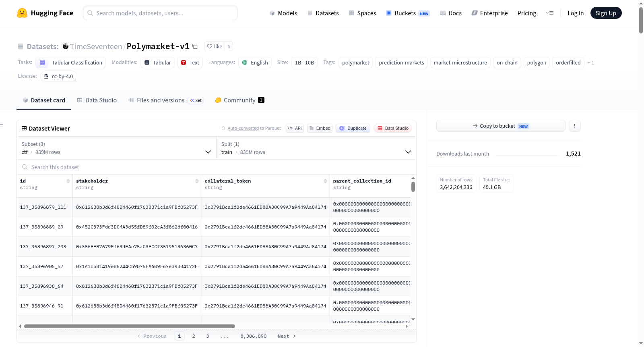Go to page 3 of results
Screen dimensions: 644x347
208,336
